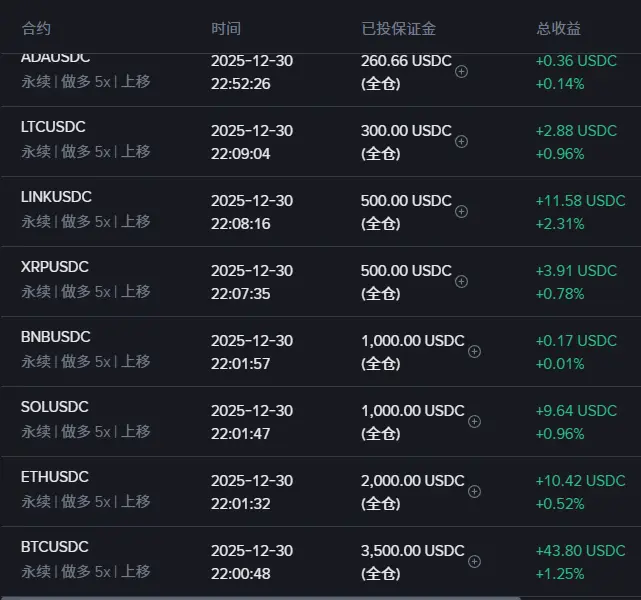The height and width of the screenshot is (600, 641).
Task: Click the +11.58 USDC profit for LINKUSDC
Action: pos(580,200)
